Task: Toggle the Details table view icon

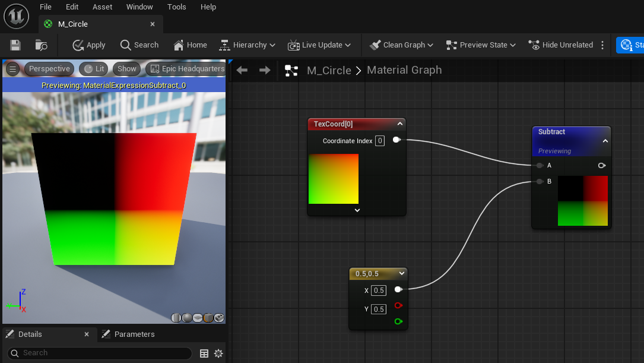Action: pos(204,353)
